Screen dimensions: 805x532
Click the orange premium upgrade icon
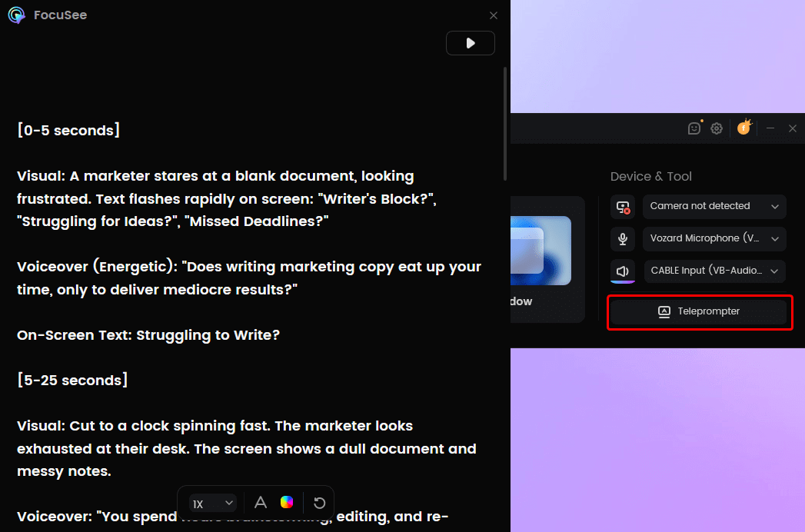coord(743,128)
